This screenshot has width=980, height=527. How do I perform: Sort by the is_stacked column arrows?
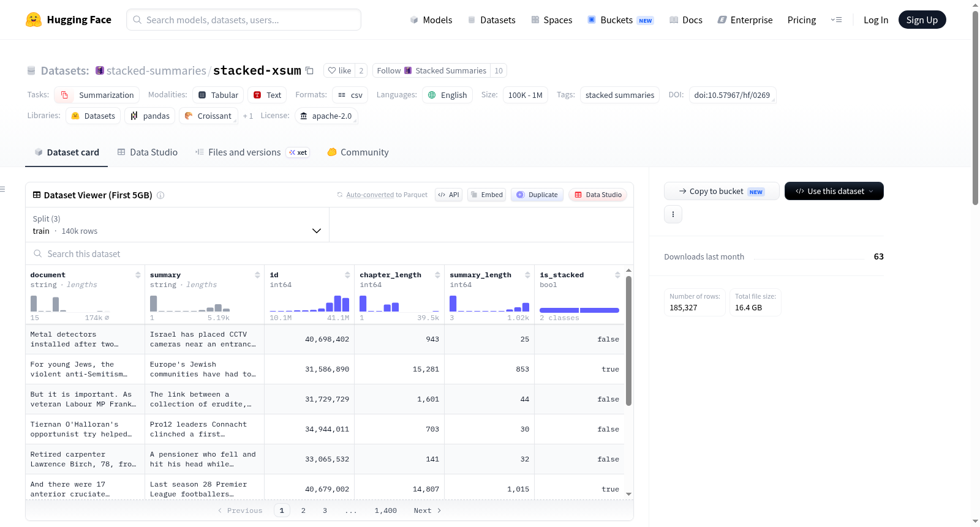point(617,275)
